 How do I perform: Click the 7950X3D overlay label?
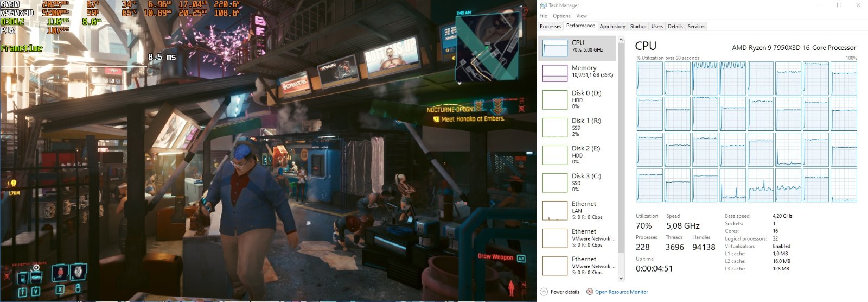17,12
